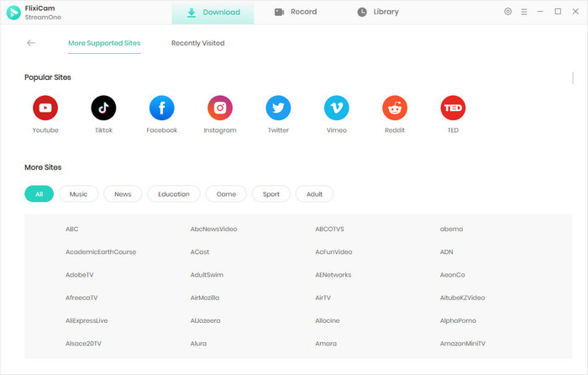Open the ADN site entry
Screen dimensions: 588x375
pos(447,252)
